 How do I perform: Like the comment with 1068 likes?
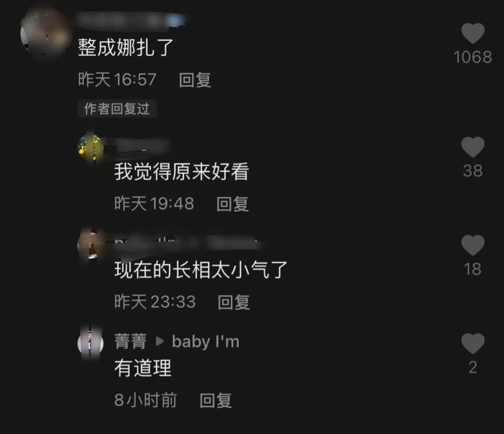473,33
